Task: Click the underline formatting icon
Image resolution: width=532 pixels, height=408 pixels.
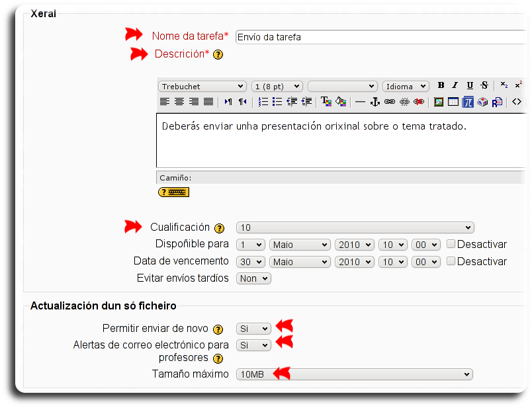Action: click(470, 86)
